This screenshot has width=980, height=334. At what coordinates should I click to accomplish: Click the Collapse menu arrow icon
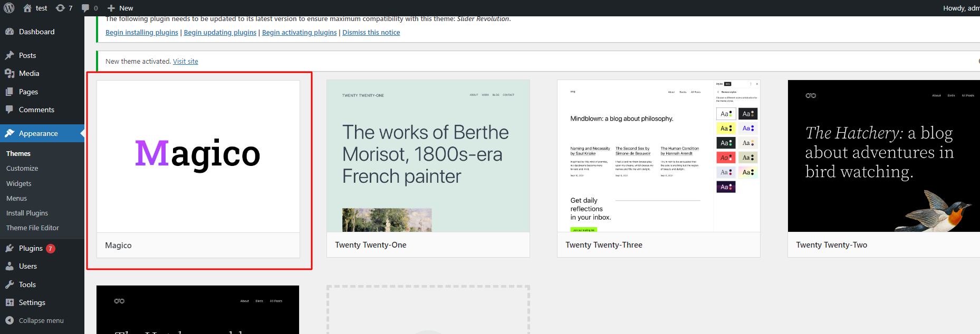coord(9,320)
